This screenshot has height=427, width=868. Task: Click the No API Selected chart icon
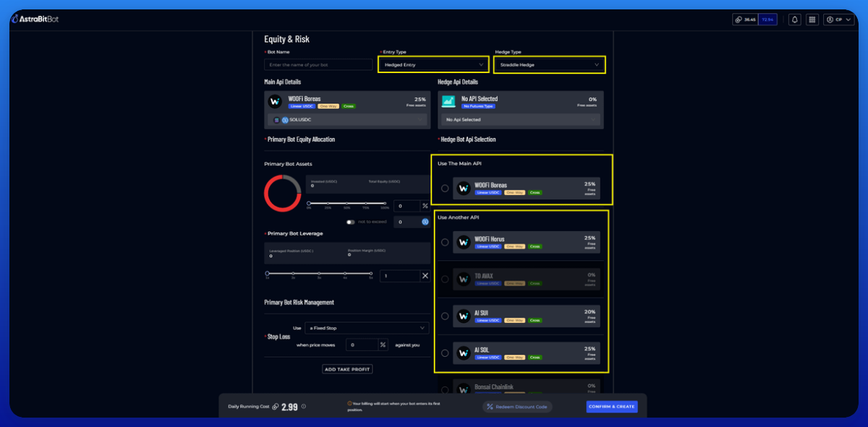[448, 102]
